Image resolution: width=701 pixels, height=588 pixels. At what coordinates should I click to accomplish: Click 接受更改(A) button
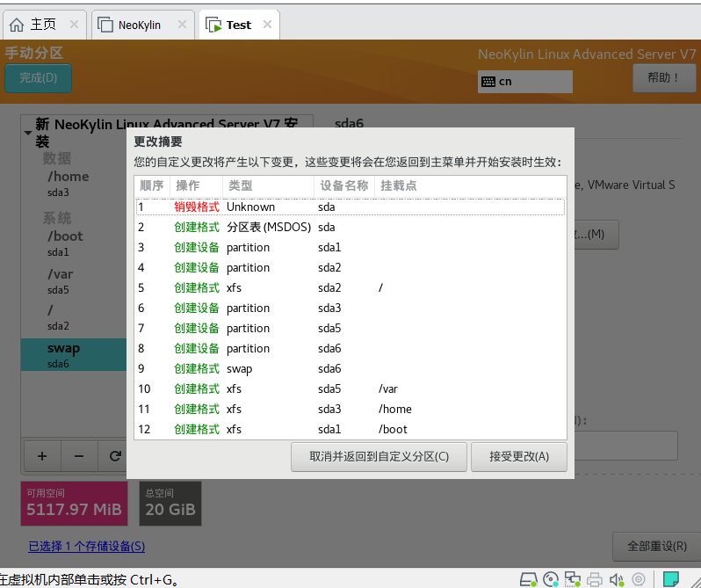tap(519, 456)
